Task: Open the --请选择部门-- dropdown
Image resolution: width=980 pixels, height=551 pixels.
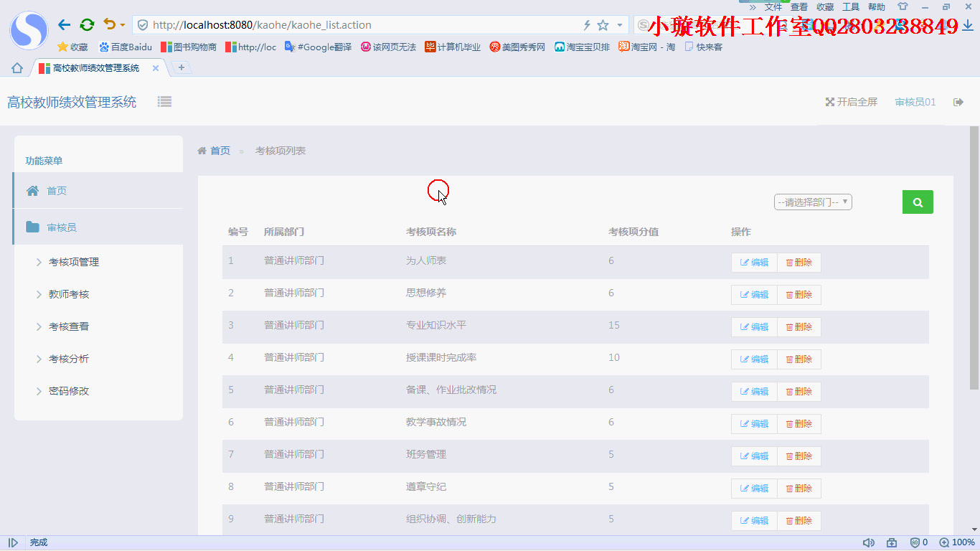Action: click(x=813, y=202)
